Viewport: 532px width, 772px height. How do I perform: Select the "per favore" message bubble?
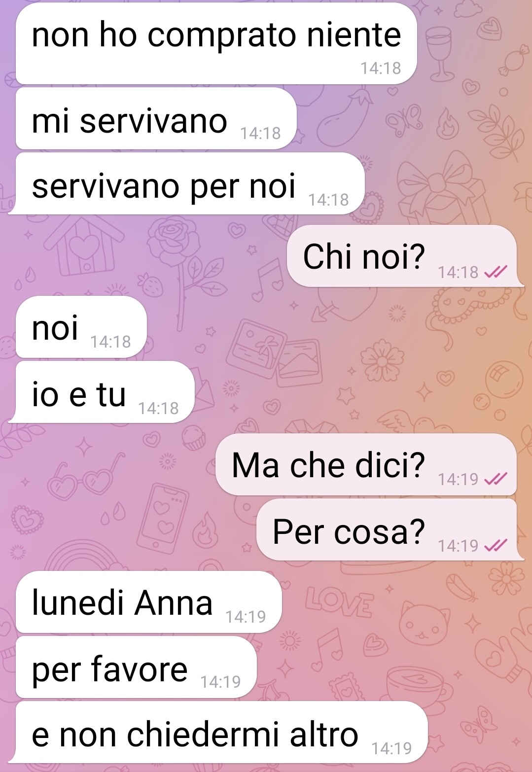[136, 667]
